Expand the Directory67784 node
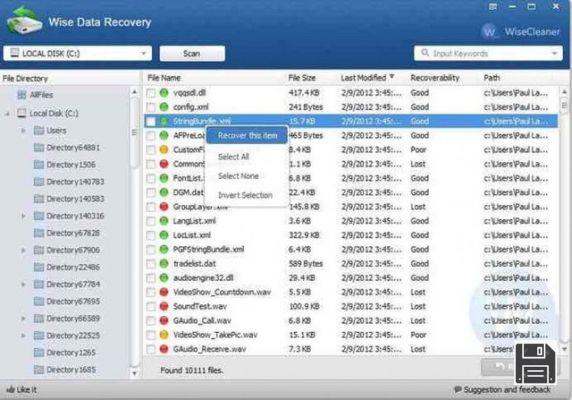The height and width of the screenshot is (400, 572). click(x=23, y=284)
